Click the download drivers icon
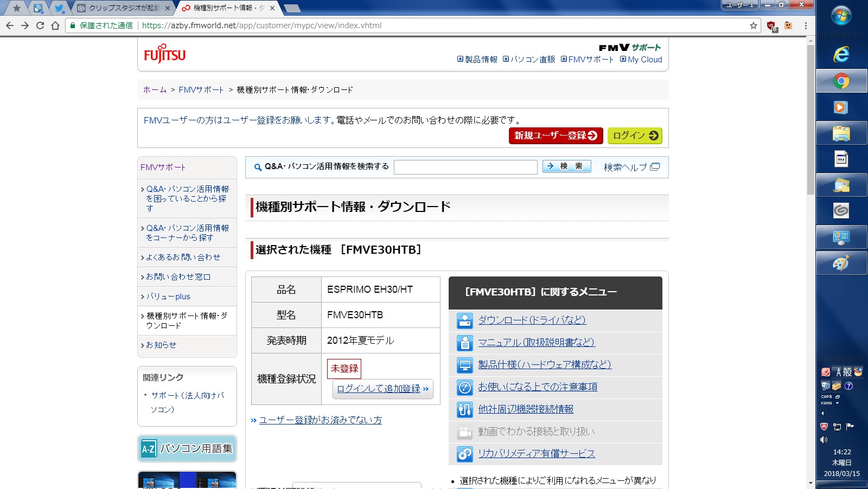The image size is (868, 489). coord(464,320)
